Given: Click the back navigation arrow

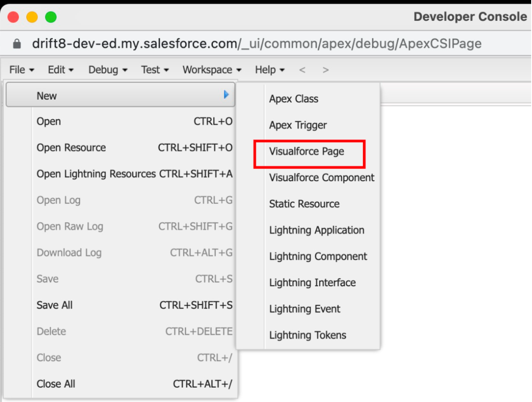Looking at the screenshot, I should (302, 70).
